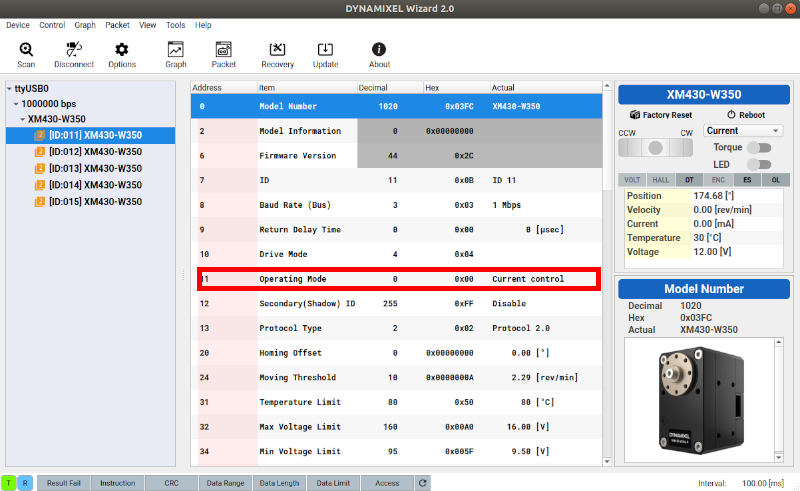
Task: Open the Current mode dropdown
Action: pyautogui.click(x=742, y=131)
